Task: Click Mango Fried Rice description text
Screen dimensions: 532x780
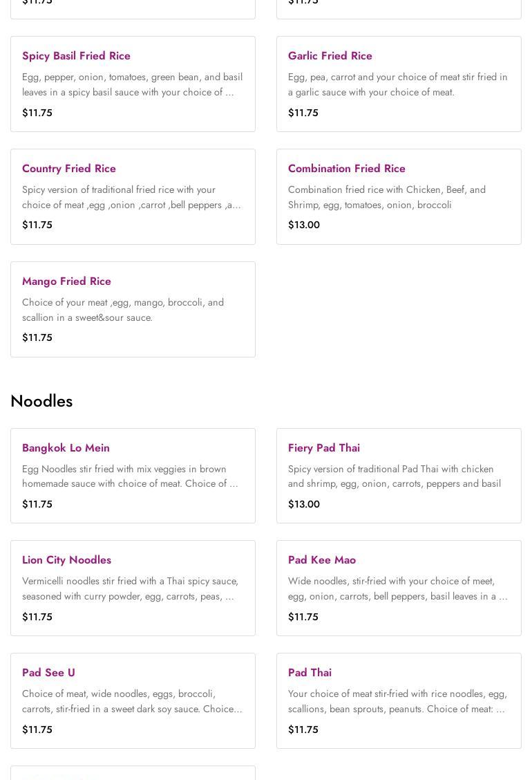Action: tap(123, 310)
